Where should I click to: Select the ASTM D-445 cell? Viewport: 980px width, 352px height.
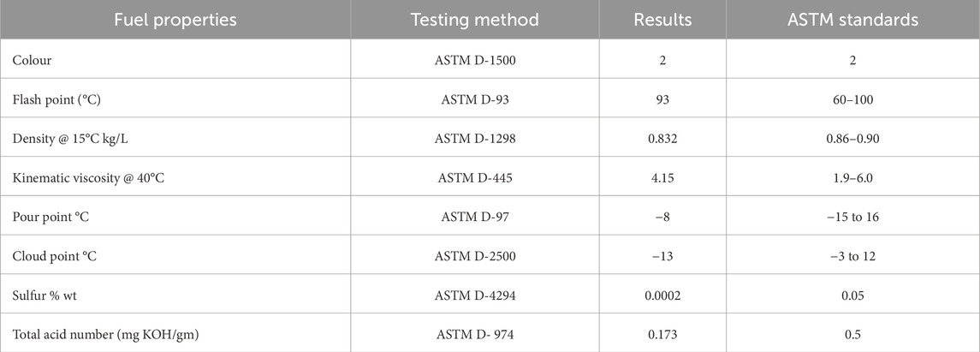pos(474,177)
